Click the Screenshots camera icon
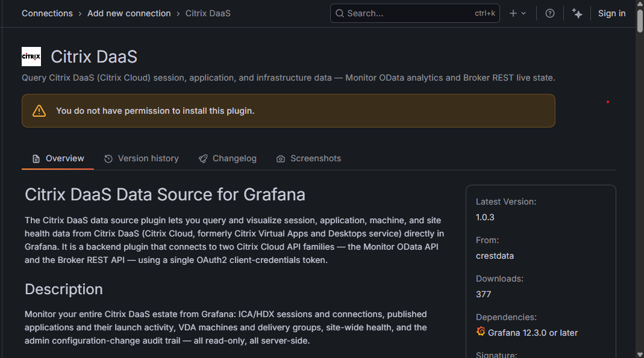Image resolution: width=644 pixels, height=358 pixels. [x=281, y=159]
